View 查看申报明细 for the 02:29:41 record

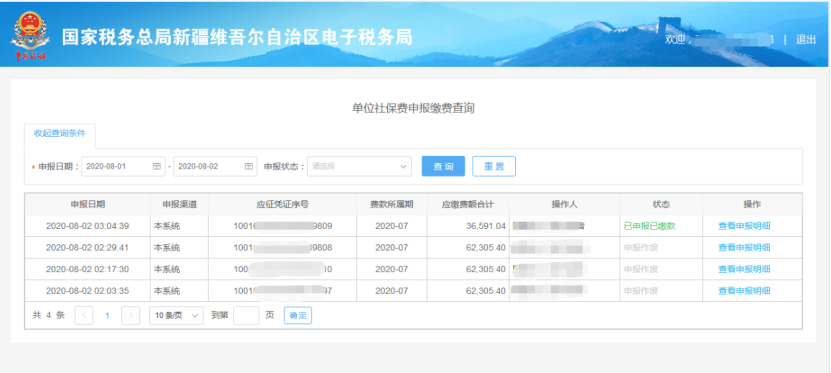pos(744,247)
